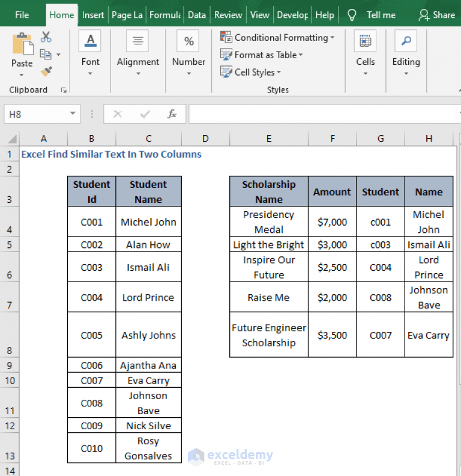Open the Clipboard dialog launcher
461x476 pixels.
(64, 90)
